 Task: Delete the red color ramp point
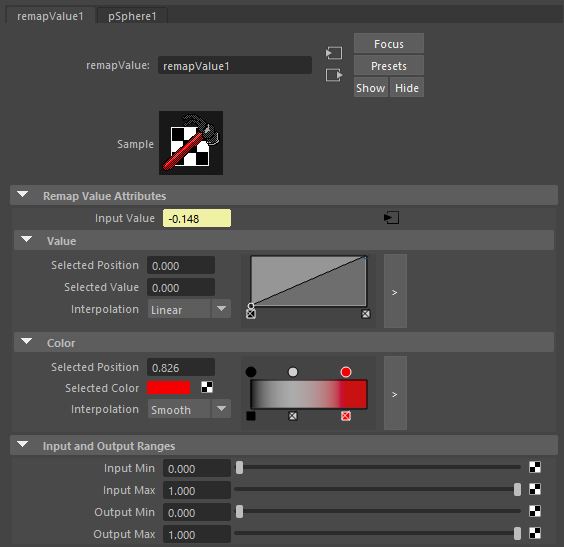pyautogui.click(x=346, y=416)
